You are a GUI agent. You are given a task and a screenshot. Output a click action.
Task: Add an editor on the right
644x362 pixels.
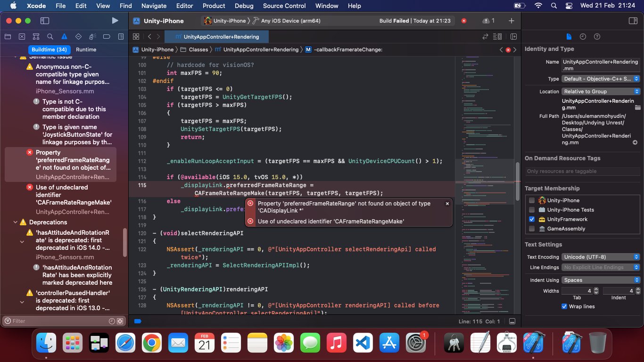(513, 37)
